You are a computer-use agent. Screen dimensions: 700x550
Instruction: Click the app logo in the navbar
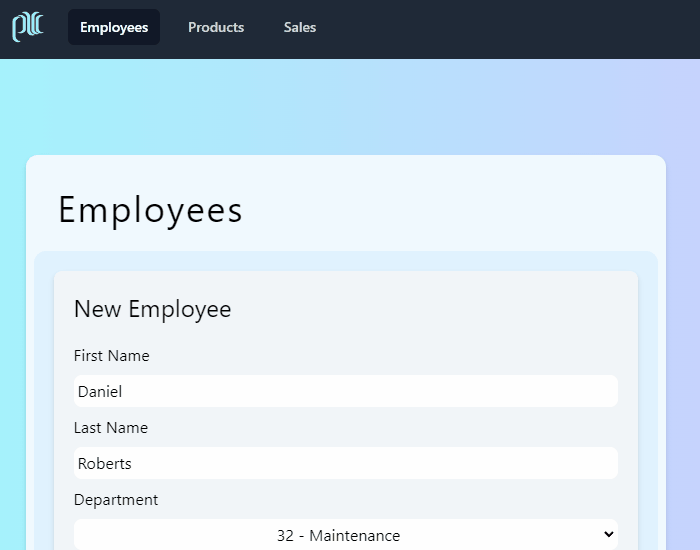click(28, 27)
